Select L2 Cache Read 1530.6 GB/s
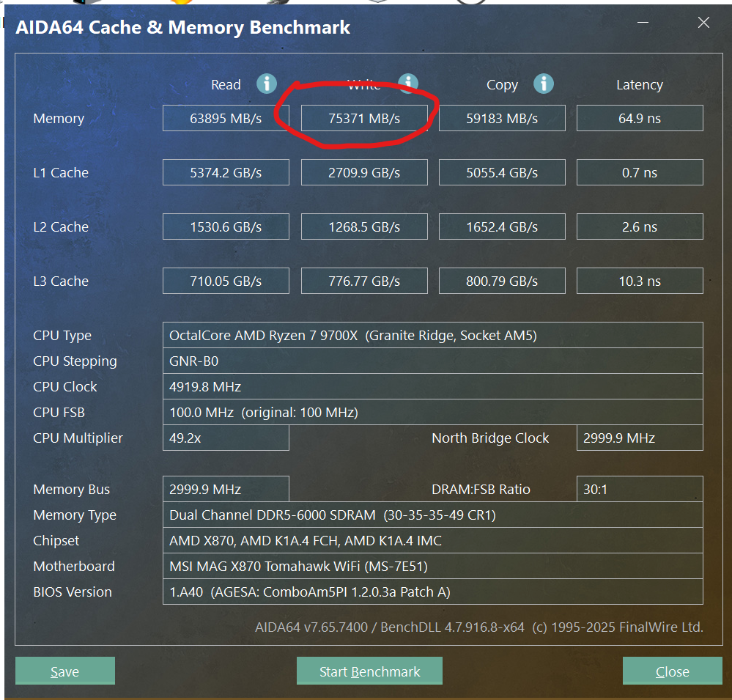732x700 pixels. (x=226, y=226)
